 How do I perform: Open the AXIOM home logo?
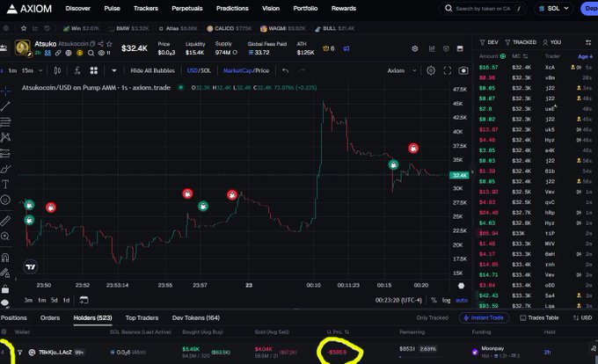[29, 9]
